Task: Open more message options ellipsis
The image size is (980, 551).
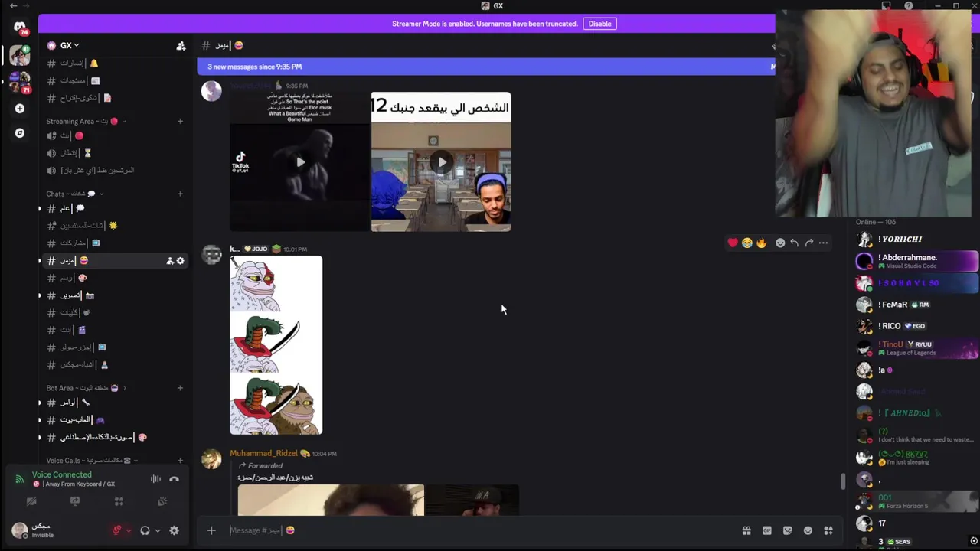Action: pyautogui.click(x=823, y=243)
